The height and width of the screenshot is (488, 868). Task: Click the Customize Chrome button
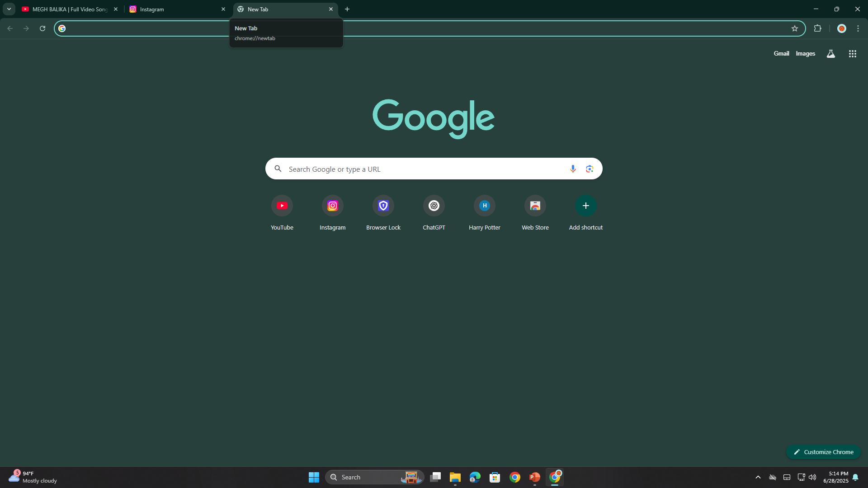(x=824, y=452)
